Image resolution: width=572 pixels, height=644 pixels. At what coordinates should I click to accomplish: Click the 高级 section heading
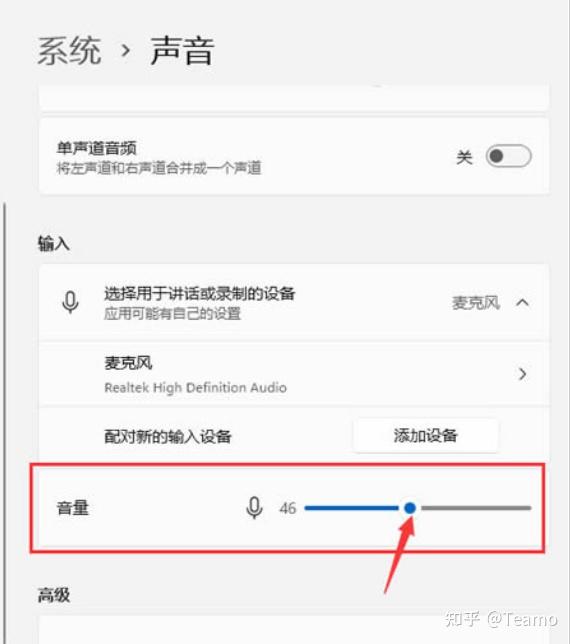(54, 595)
